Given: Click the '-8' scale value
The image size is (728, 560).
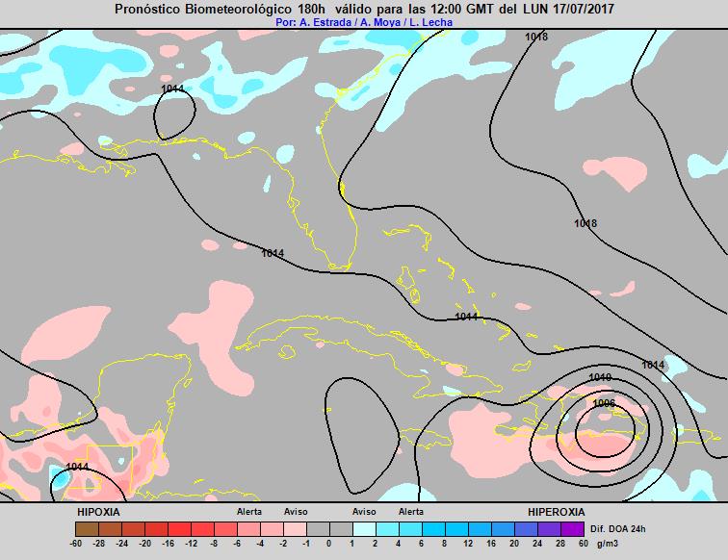Looking at the screenshot, I should (x=214, y=544).
